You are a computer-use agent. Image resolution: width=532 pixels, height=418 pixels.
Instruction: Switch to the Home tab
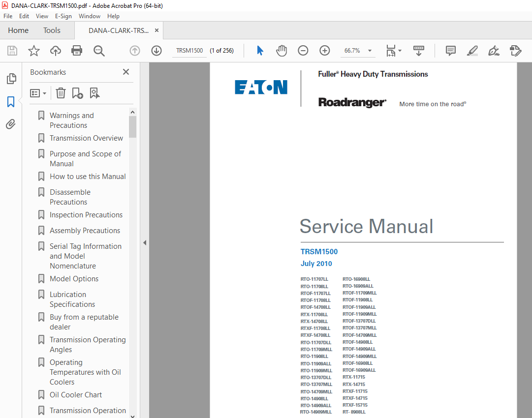[x=18, y=30]
